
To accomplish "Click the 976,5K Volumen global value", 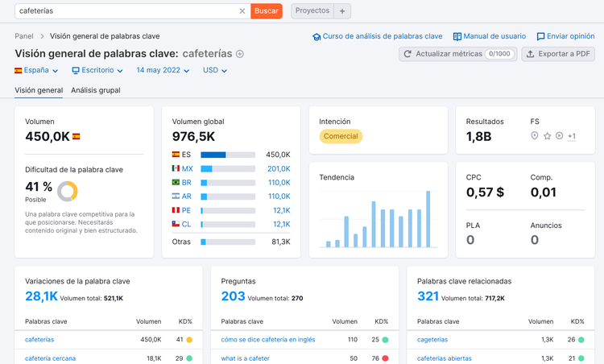I will 193,136.
